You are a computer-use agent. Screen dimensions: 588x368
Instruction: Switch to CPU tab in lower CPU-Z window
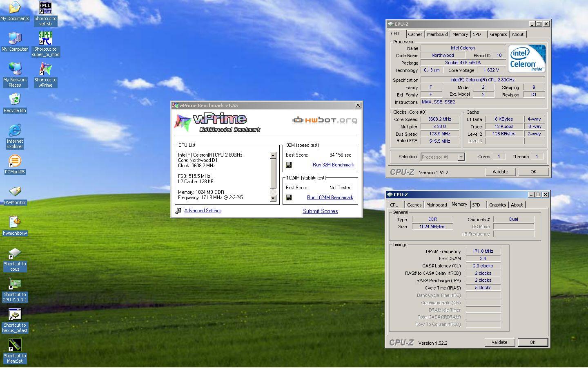click(x=394, y=205)
